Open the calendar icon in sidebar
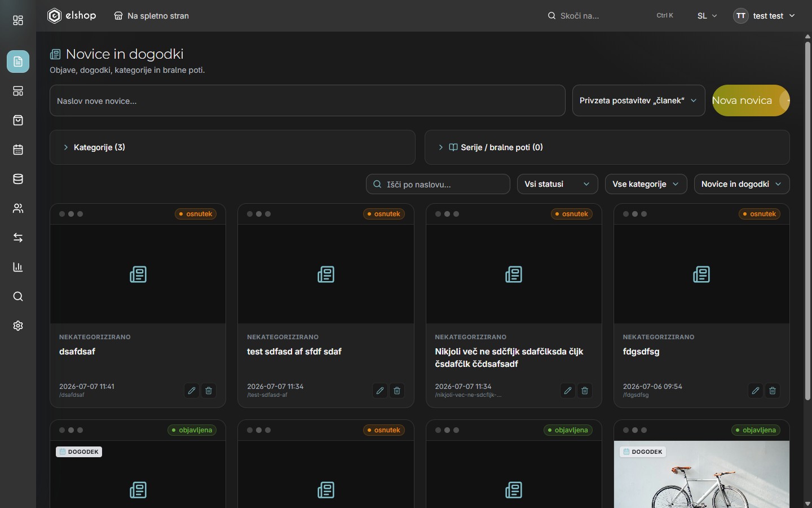The image size is (812, 508). (18, 150)
